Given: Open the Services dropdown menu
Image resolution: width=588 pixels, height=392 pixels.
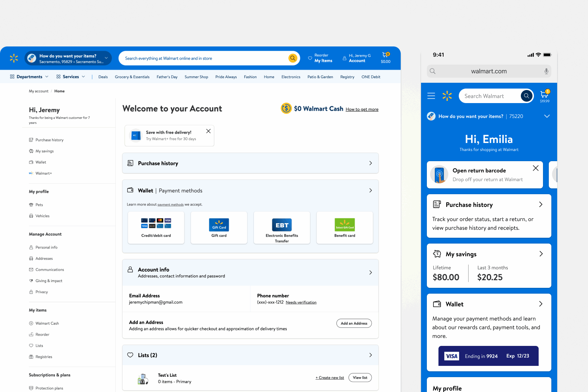Looking at the screenshot, I should point(71,77).
